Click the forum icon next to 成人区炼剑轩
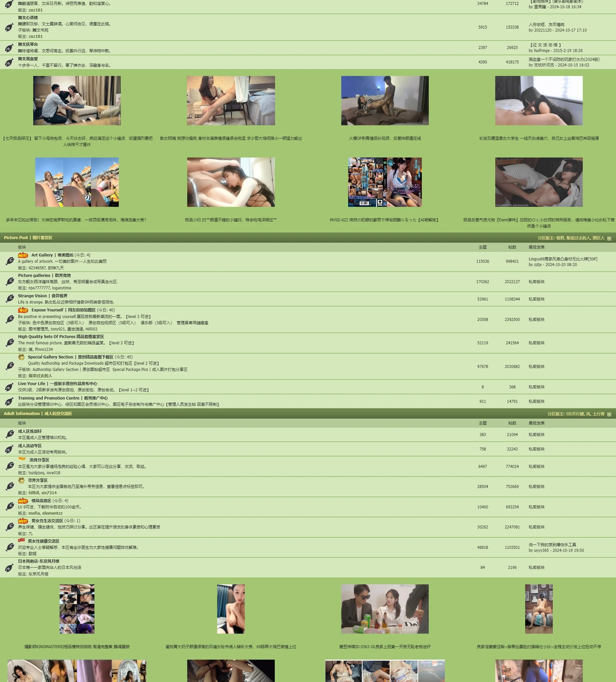 coord(10,434)
